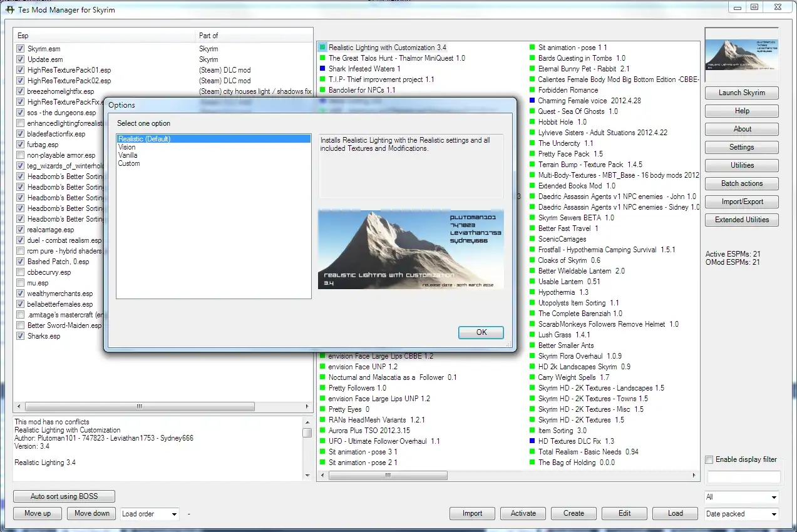Click the green icon beside Cloaks of Skyrim
797x532 pixels.
532,260
